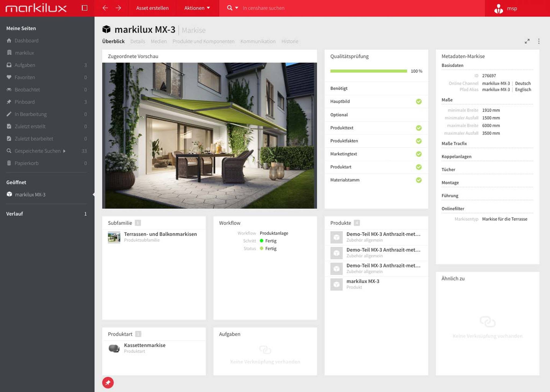Click the Produkttext green check mark
Viewport: 550px width, 392px height.
point(419,128)
